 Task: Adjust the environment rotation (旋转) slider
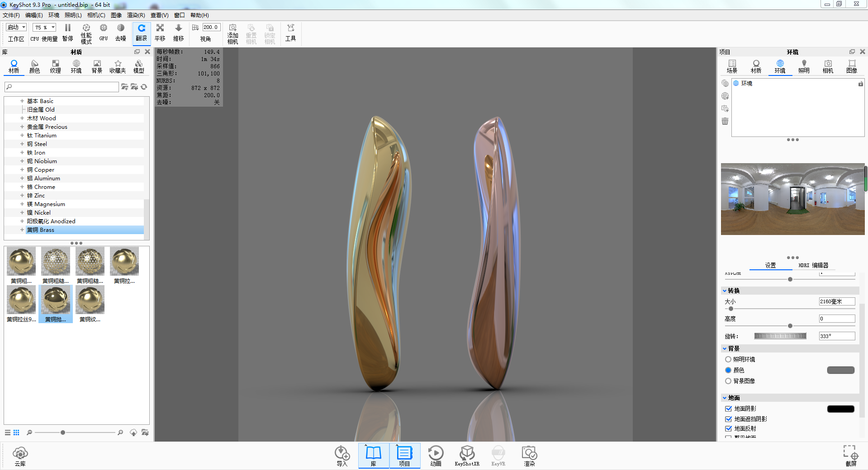click(x=780, y=336)
